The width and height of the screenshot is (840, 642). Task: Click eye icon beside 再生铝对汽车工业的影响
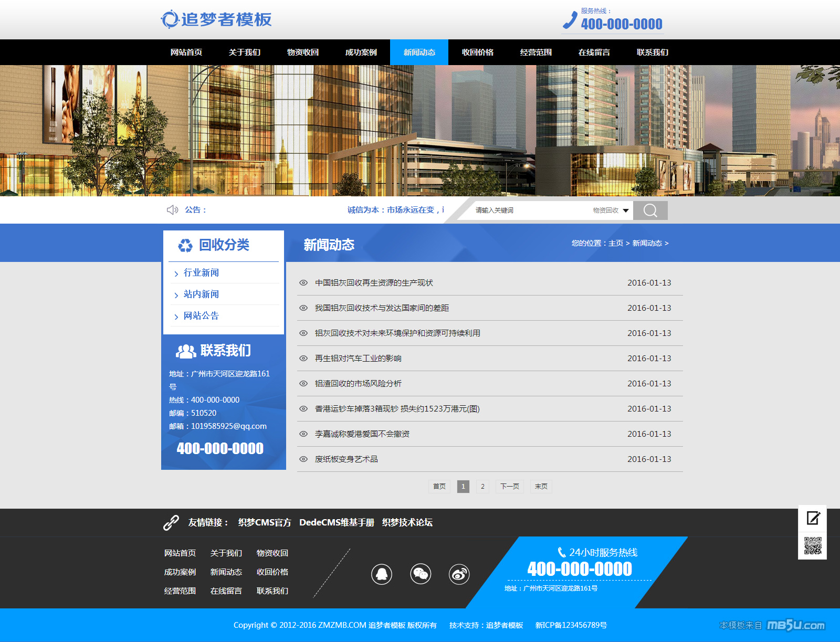click(x=303, y=359)
